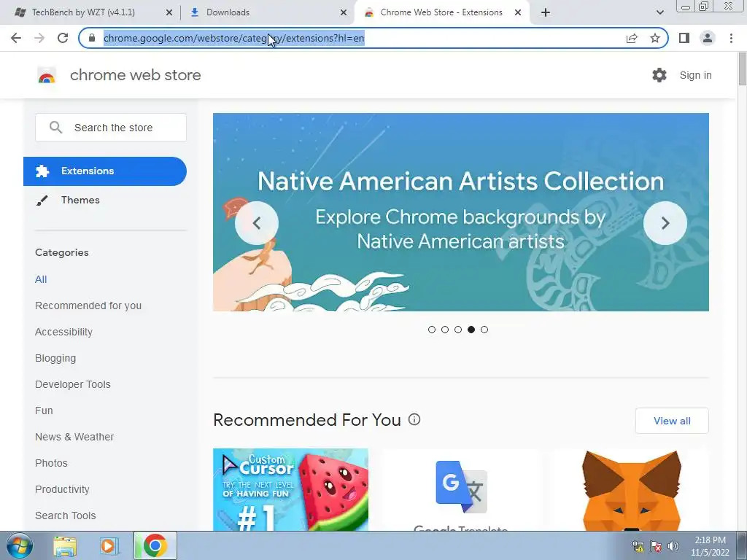Open the tab search dropdown arrow

point(659,12)
